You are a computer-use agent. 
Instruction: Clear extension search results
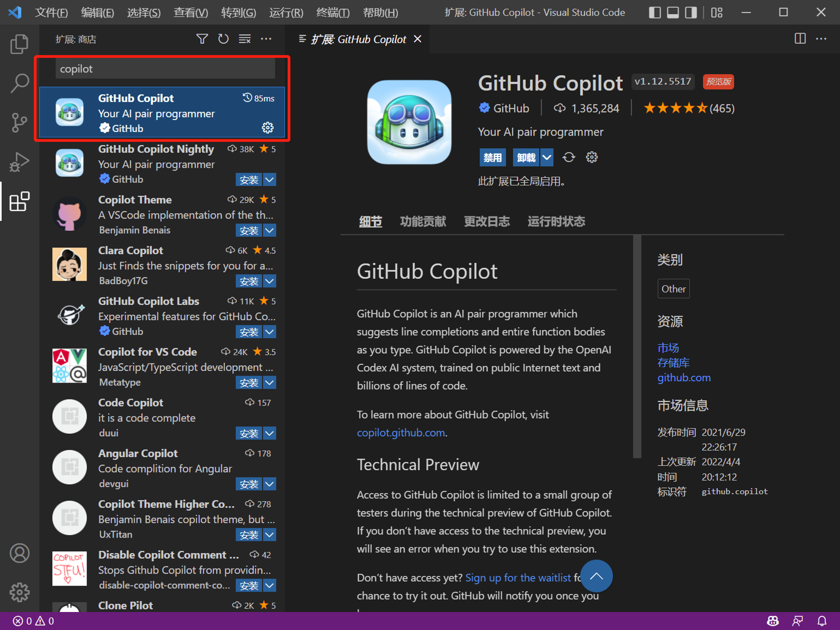pos(245,39)
